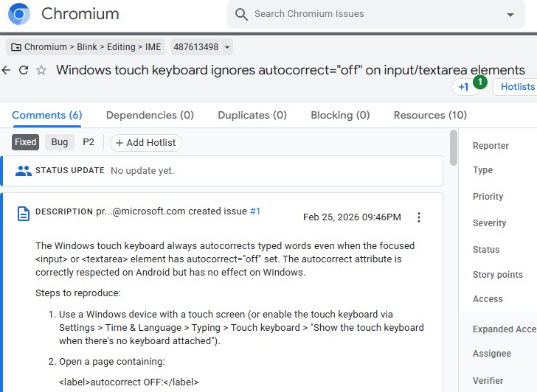Viewport: 537px width, 392px height.
Task: Click the status update people icon
Action: [24, 171]
